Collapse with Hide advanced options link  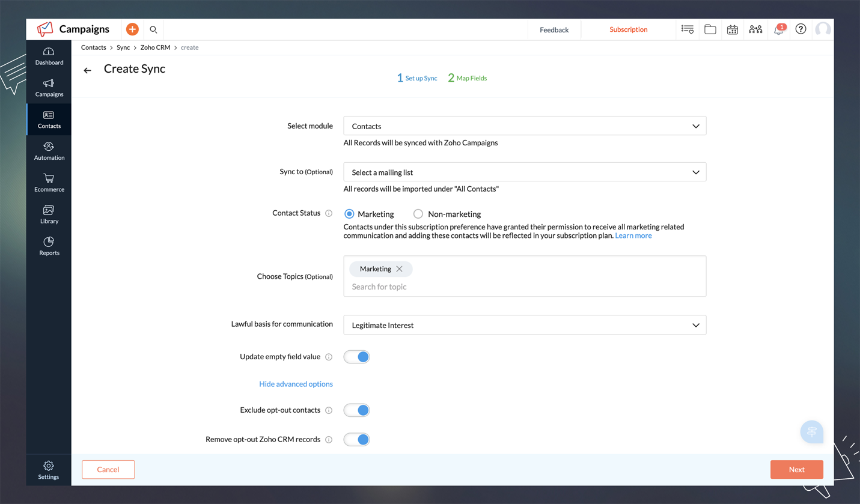(296, 384)
